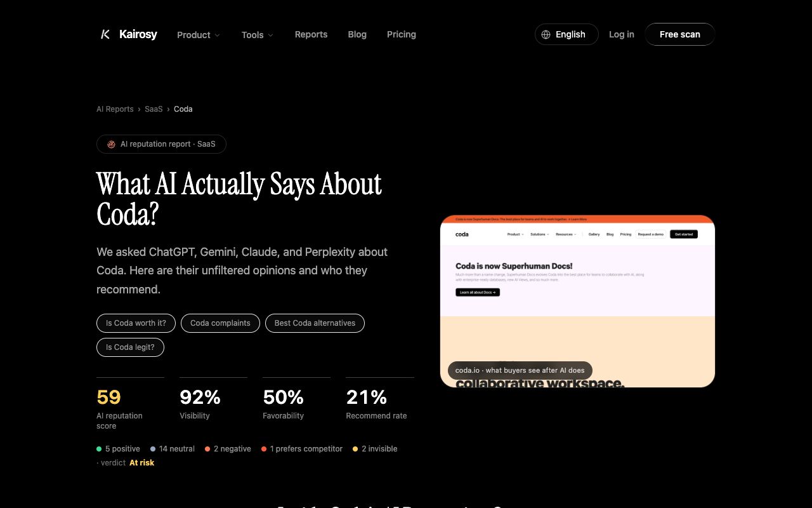
Task: Click the AI reputation report SaaS badge
Action: 161,144
